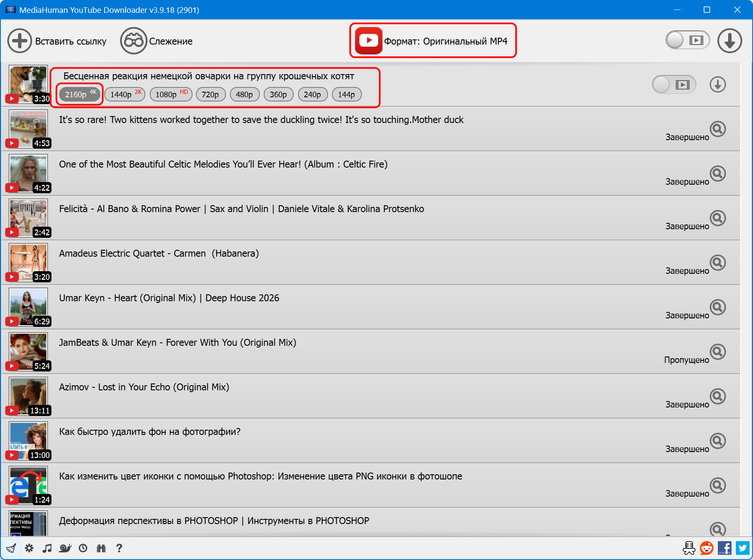Viewport: 753px width, 560px height.
Task: Click the Amadeus Electric Quartet video thumbnail
Action: [28, 262]
